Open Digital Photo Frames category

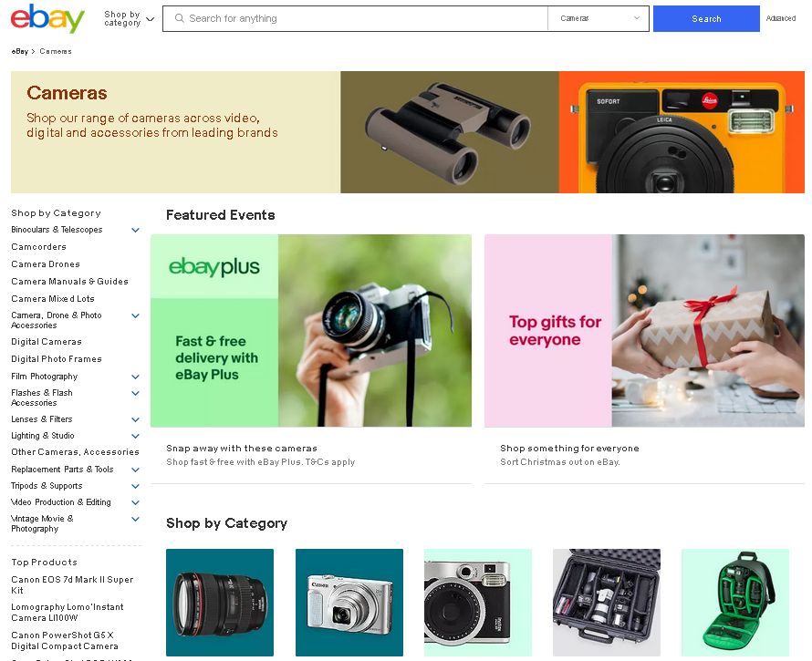[x=57, y=359]
